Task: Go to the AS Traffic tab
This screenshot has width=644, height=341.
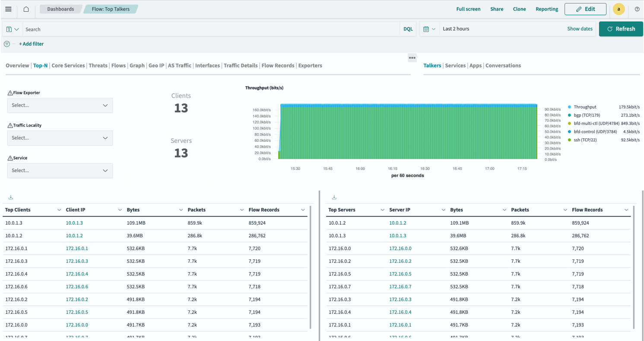Action: (180, 66)
